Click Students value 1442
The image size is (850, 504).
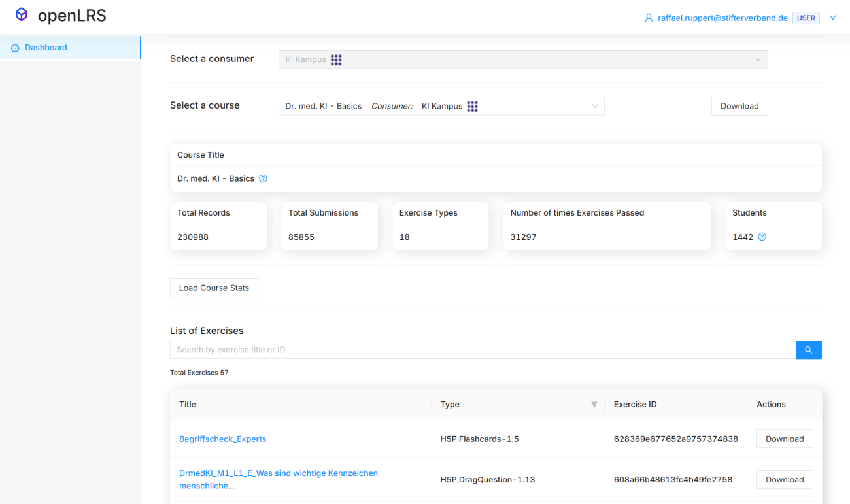click(x=743, y=237)
